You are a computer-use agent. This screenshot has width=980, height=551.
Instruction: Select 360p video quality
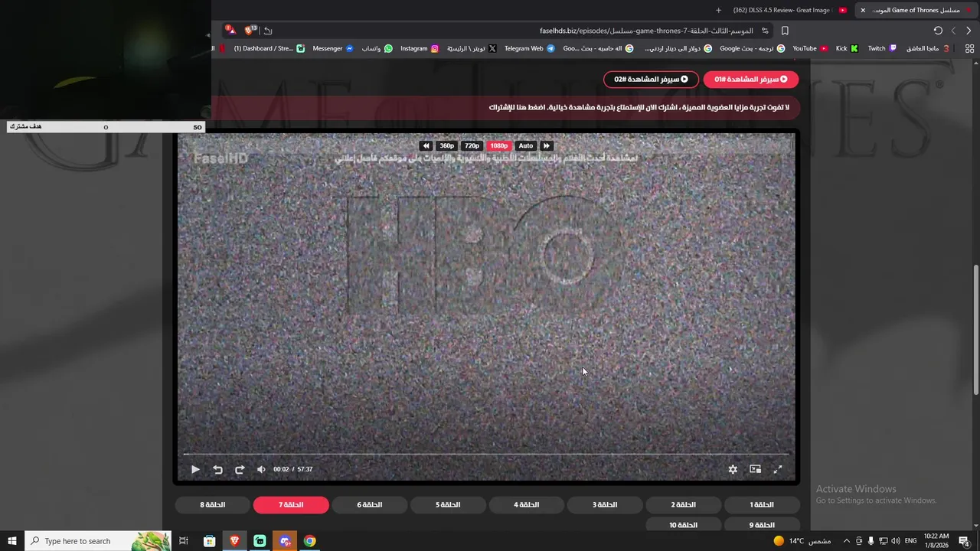(447, 145)
